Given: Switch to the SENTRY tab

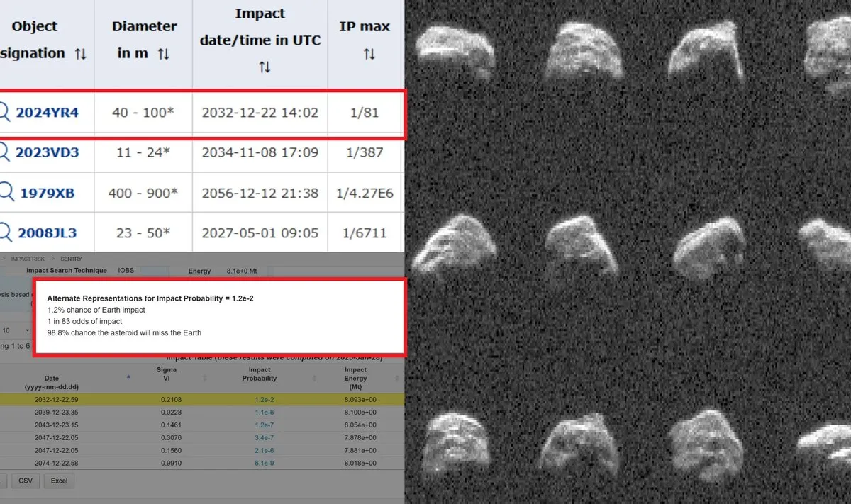Looking at the screenshot, I should pyautogui.click(x=72, y=259).
